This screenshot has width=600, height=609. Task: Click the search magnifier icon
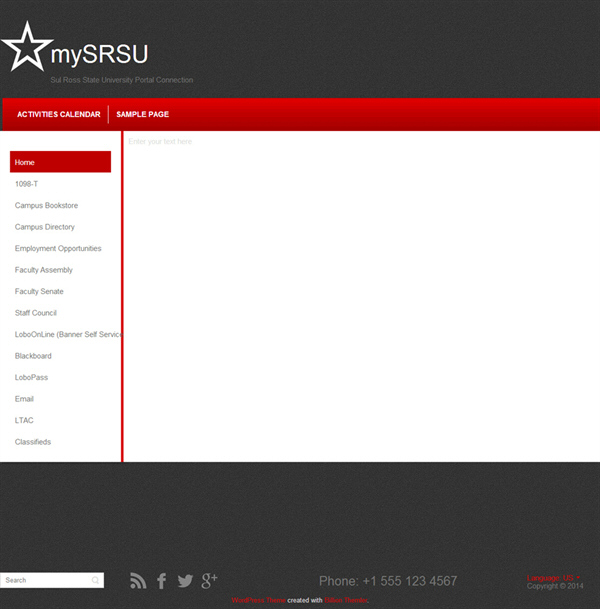[x=95, y=580]
